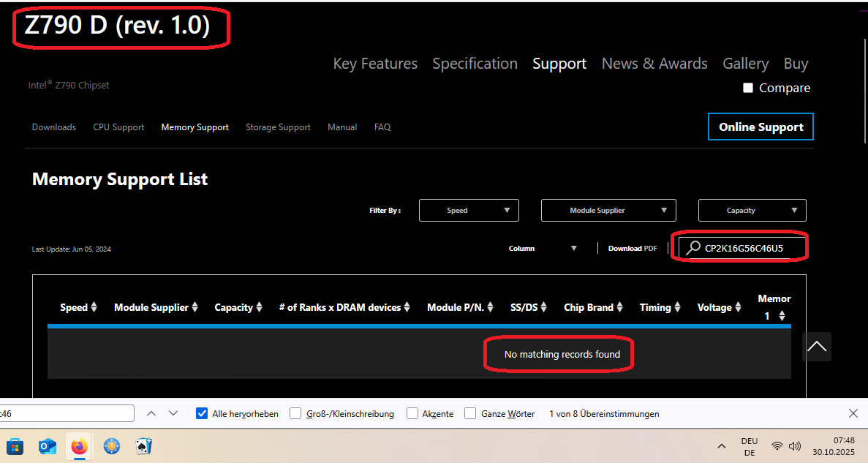Go to next find match arrow

click(173, 414)
